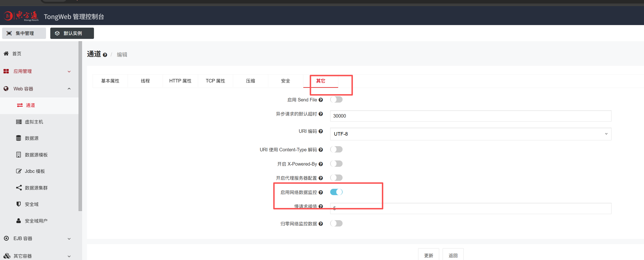Click the 虚拟主机 server icon in sidebar
The width and height of the screenshot is (644, 260).
coord(19,122)
